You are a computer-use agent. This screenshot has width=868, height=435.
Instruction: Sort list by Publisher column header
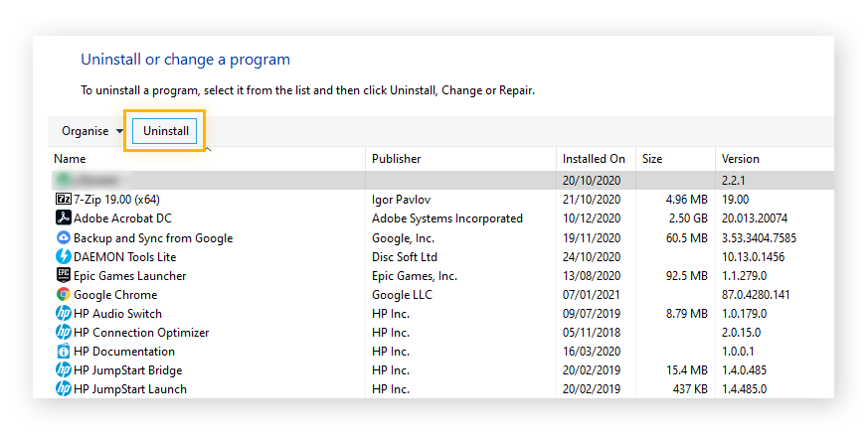pos(396,159)
